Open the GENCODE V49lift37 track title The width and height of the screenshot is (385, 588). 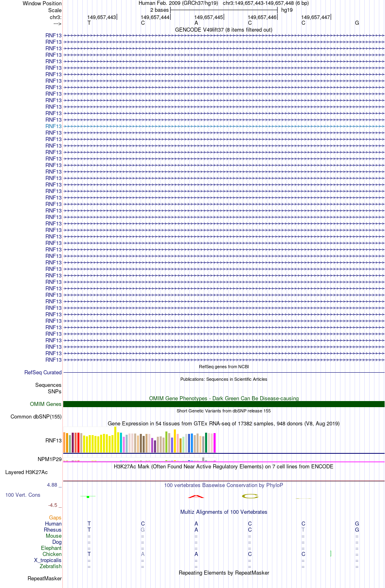224,30
